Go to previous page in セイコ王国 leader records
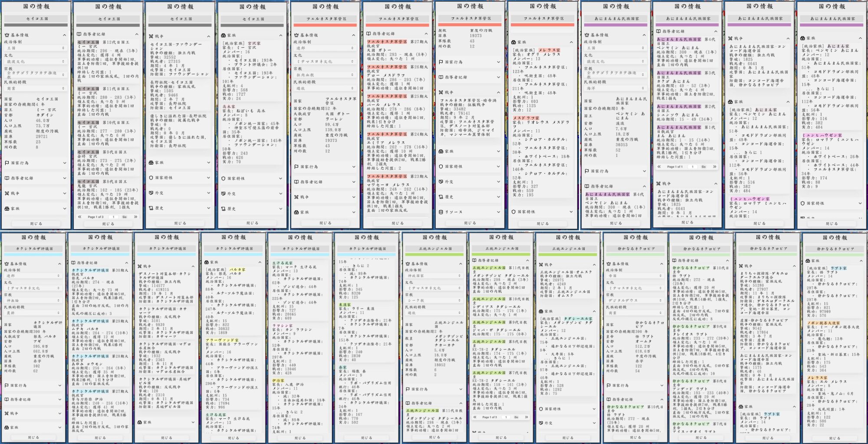868x444 pixels. (x=80, y=217)
